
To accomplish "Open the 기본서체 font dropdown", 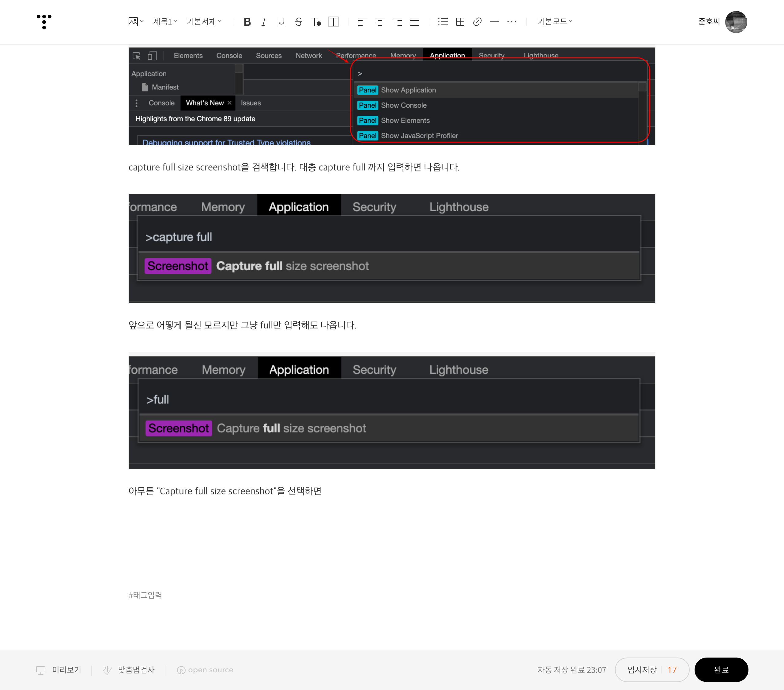I will 204,21.
